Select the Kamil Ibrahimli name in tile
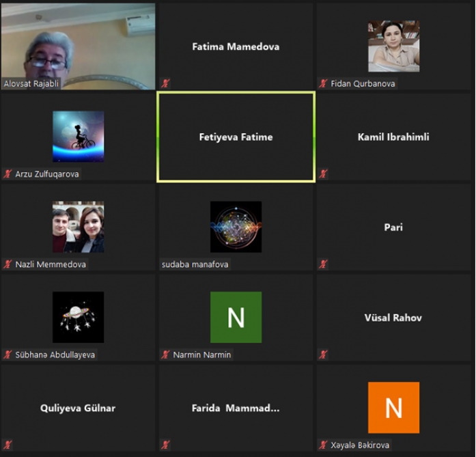The image size is (476, 457). coord(393,137)
